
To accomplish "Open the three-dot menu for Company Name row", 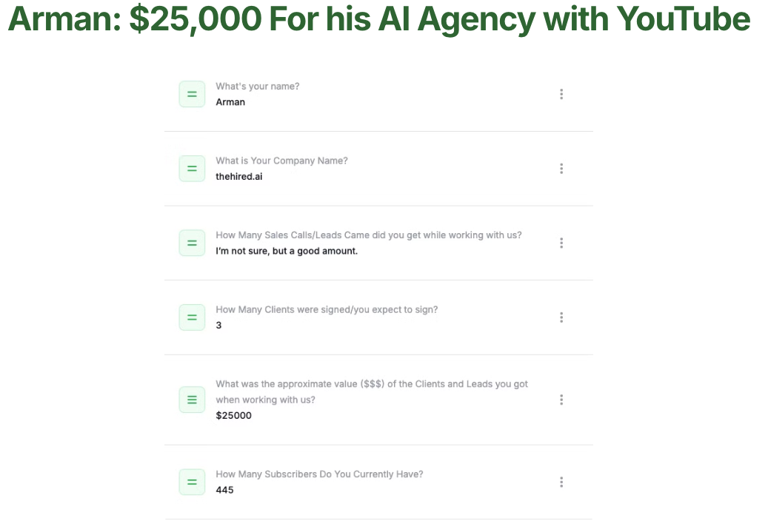I will [561, 169].
